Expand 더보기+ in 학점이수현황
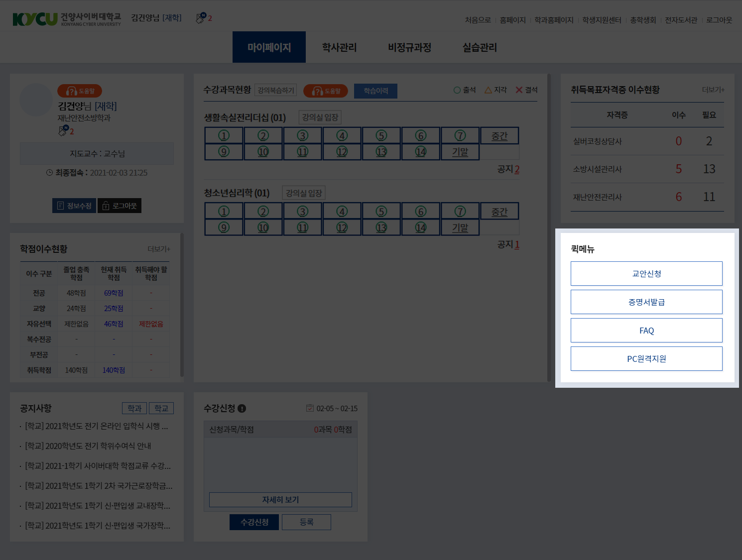Image resolution: width=742 pixels, height=560 pixels. [x=159, y=249]
